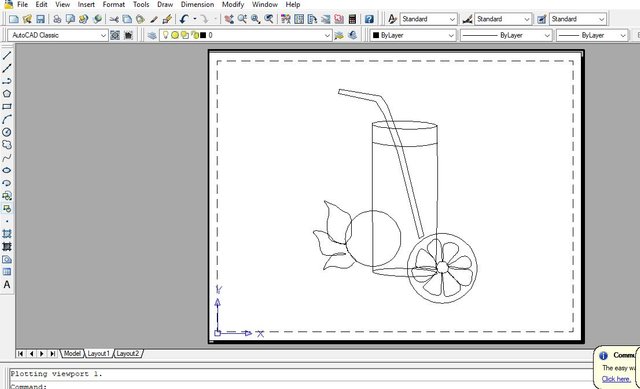640x389 pixels.
Task: Toggle layer 0 freeze sun icon
Action: point(175,35)
